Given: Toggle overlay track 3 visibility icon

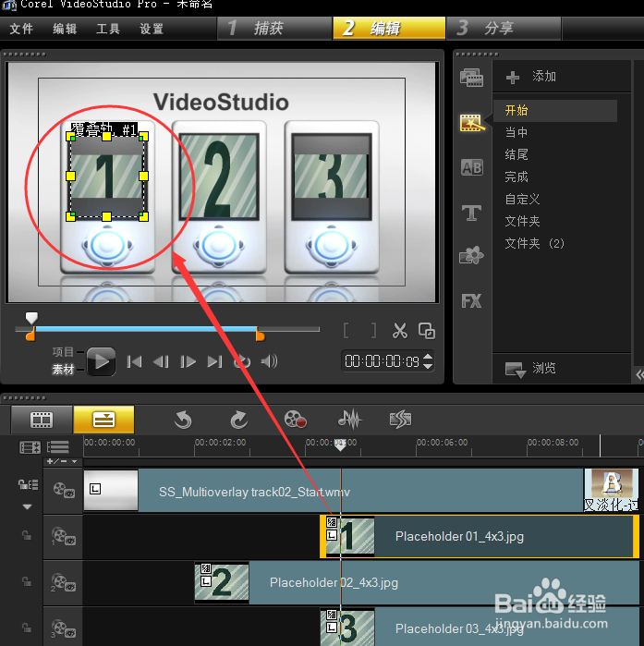Looking at the screenshot, I should (64, 628).
